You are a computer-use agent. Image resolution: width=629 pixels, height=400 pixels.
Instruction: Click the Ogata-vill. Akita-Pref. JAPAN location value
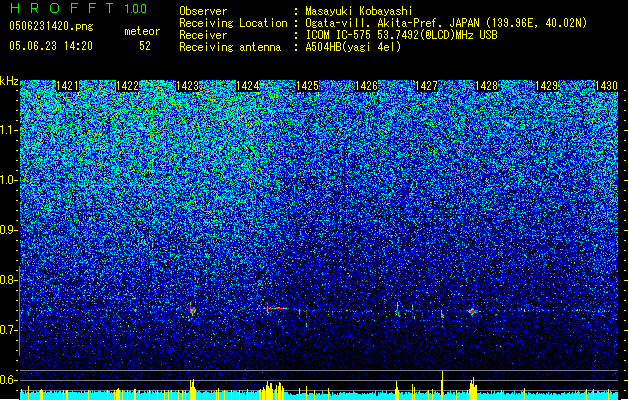click(446, 23)
